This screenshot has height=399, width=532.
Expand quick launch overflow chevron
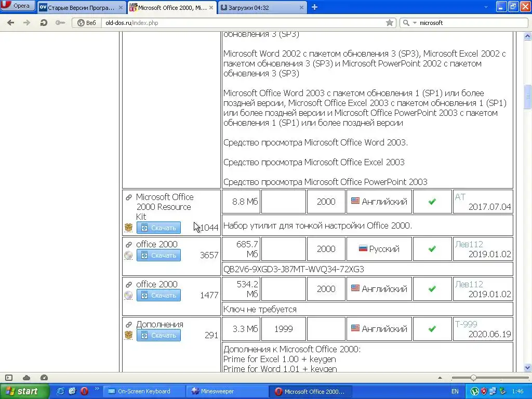click(x=97, y=389)
